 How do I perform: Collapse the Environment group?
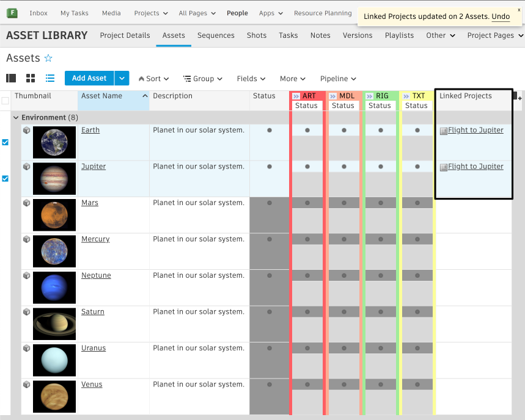pos(15,118)
